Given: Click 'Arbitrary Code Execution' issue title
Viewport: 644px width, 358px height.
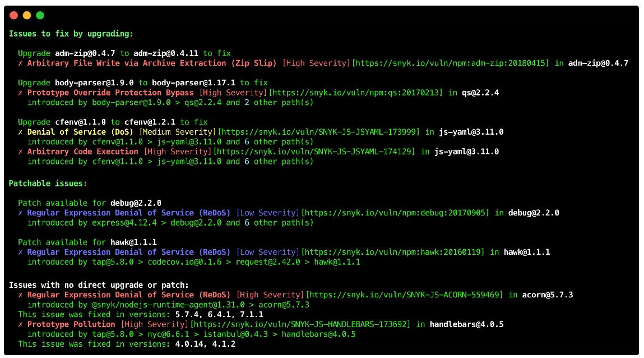Looking at the screenshot, I should point(82,152).
